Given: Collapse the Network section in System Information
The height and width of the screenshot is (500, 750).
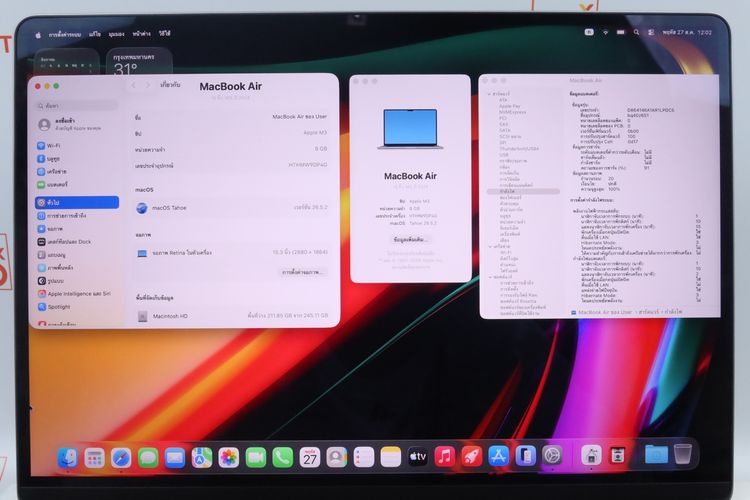Looking at the screenshot, I should pyautogui.click(x=490, y=246).
